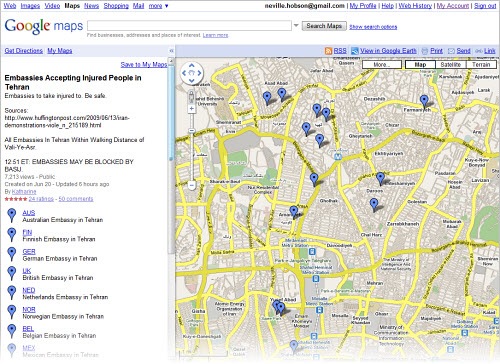Click the zoom level slider handle

click(192, 131)
